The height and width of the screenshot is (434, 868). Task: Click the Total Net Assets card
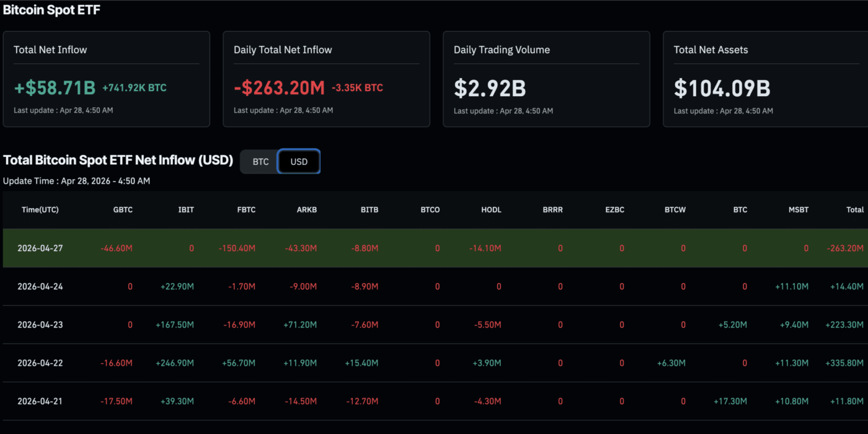pos(765,79)
